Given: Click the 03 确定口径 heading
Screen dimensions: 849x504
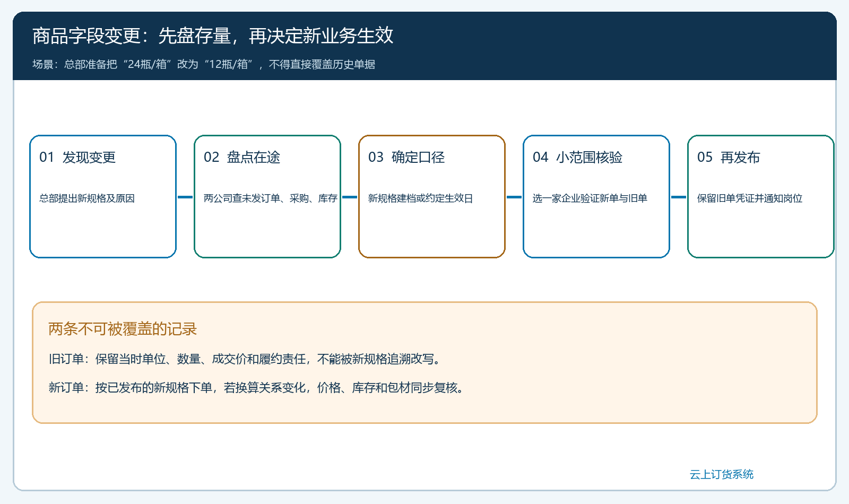Looking at the screenshot, I should tap(406, 157).
